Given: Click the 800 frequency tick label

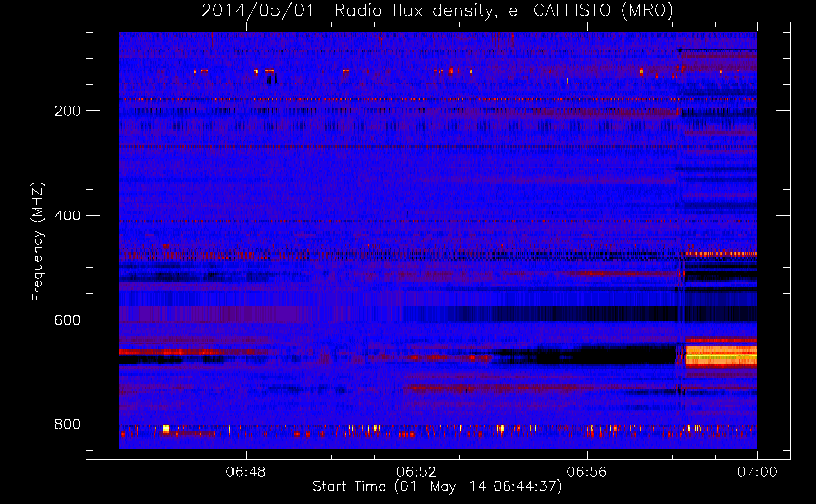Looking at the screenshot, I should click(x=67, y=424).
